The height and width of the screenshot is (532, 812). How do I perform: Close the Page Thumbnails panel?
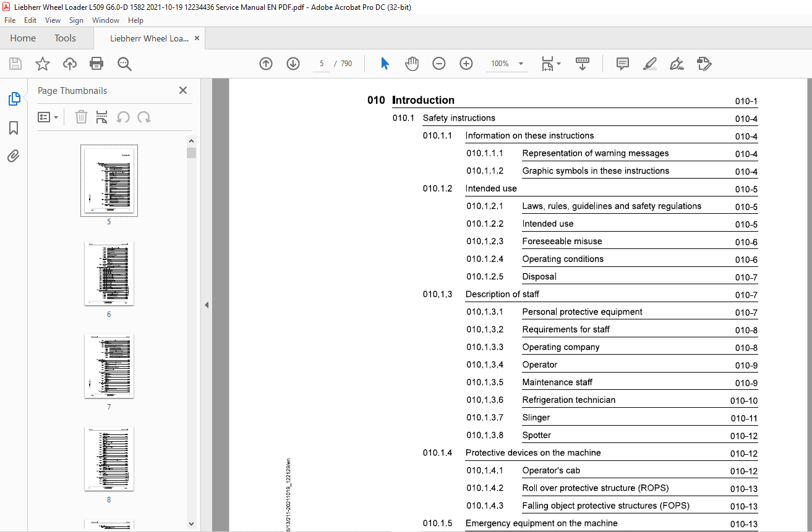183,90
